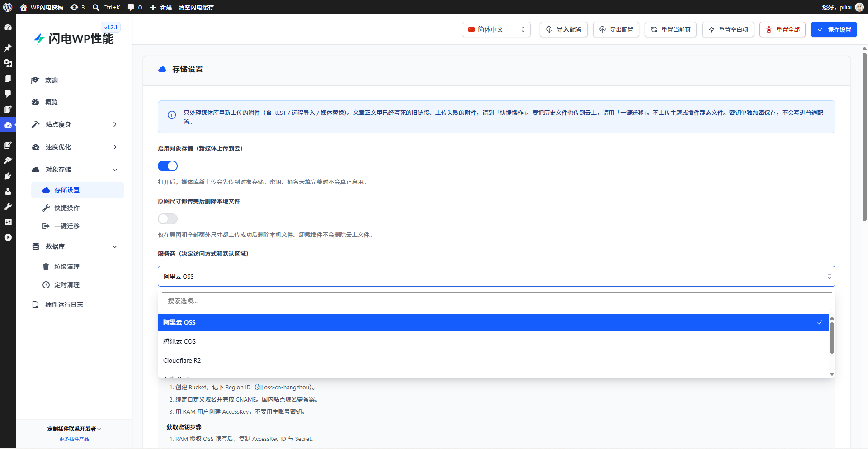This screenshot has height=449, width=868.
Task: Click the blue 保存设置 button
Action: pos(834,29)
